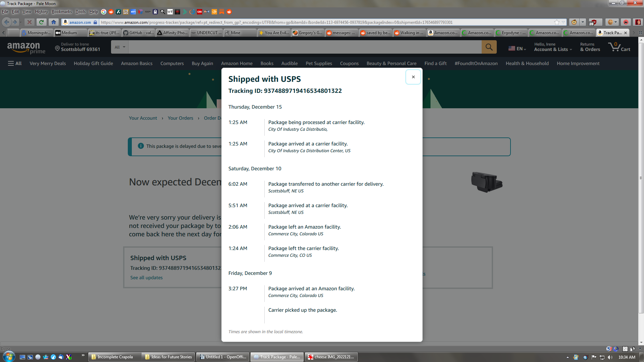Click the webcam product thumbnail
644x362 pixels.
pos(487,182)
